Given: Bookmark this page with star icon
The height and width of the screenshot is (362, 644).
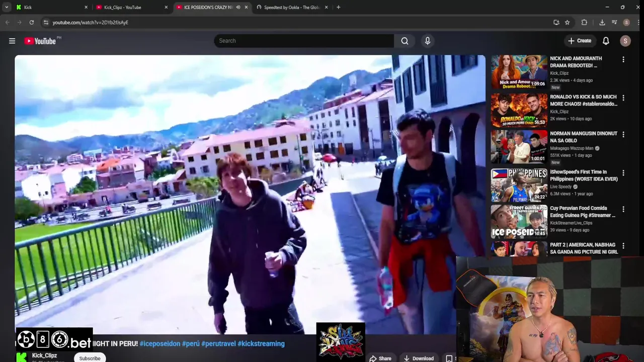Looking at the screenshot, I should (x=567, y=22).
